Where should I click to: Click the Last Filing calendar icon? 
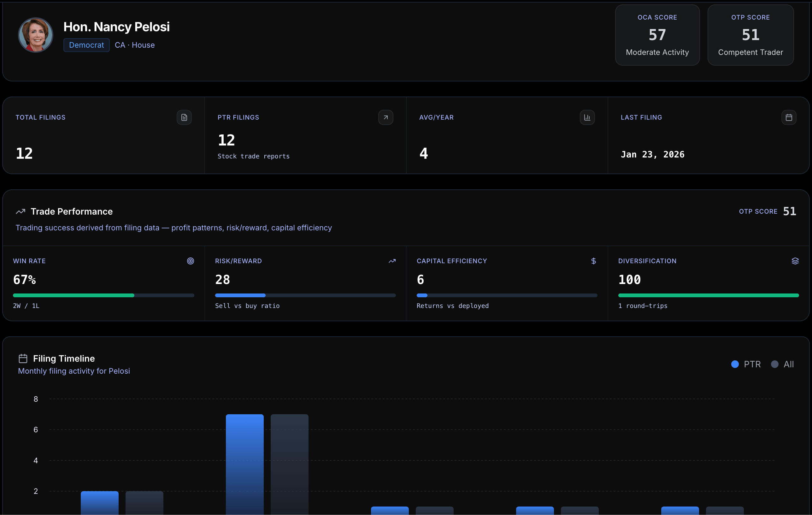(789, 117)
